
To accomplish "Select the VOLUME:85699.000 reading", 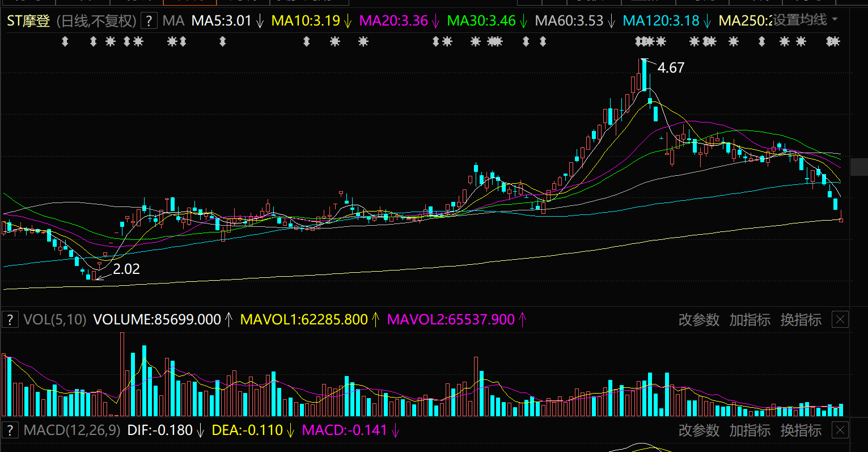I will (x=157, y=320).
